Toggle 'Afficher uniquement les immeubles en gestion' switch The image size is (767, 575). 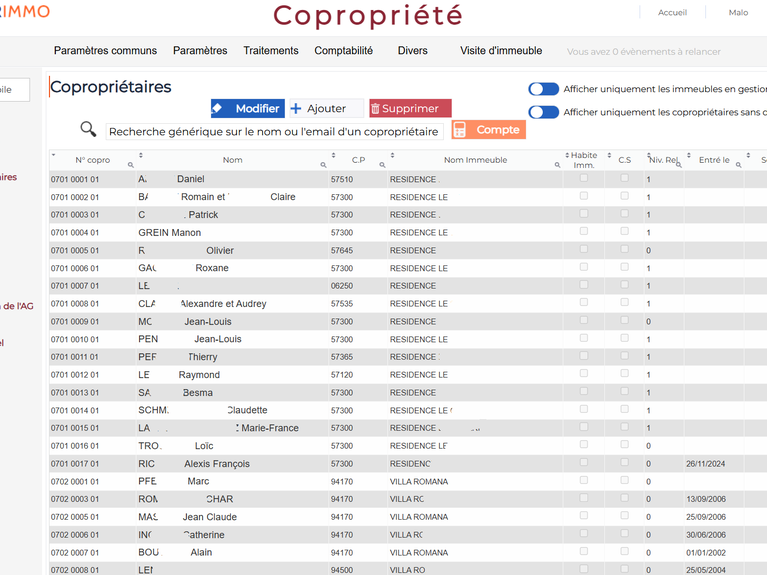543,89
